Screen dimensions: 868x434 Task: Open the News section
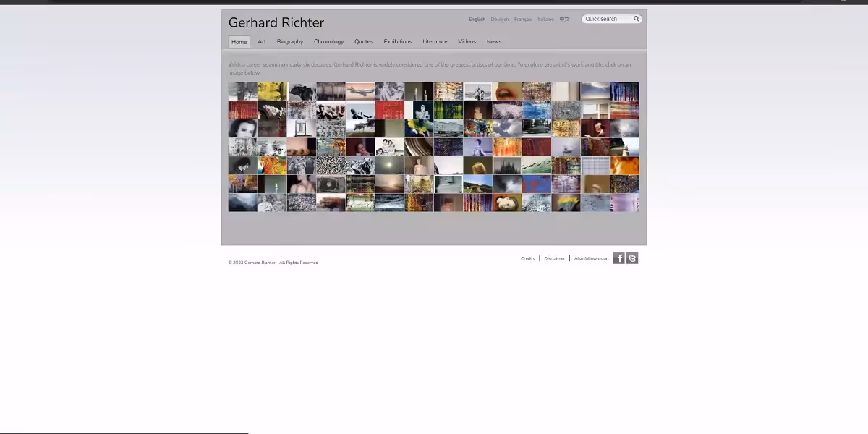pyautogui.click(x=493, y=41)
